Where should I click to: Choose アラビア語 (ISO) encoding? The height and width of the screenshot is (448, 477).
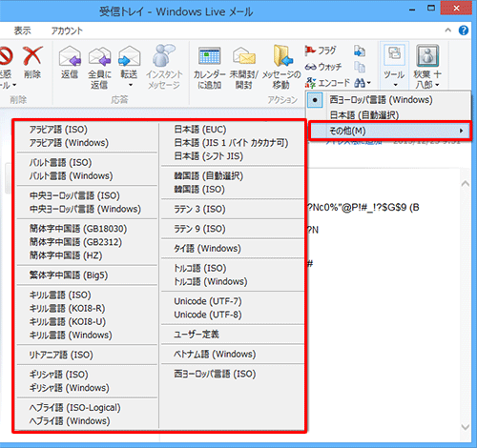[x=58, y=130]
